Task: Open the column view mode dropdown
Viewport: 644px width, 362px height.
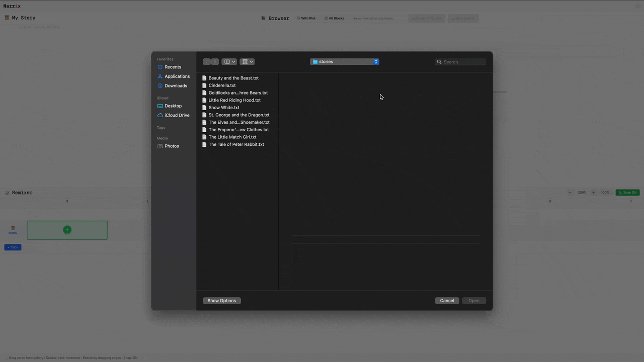Action: tap(229, 62)
